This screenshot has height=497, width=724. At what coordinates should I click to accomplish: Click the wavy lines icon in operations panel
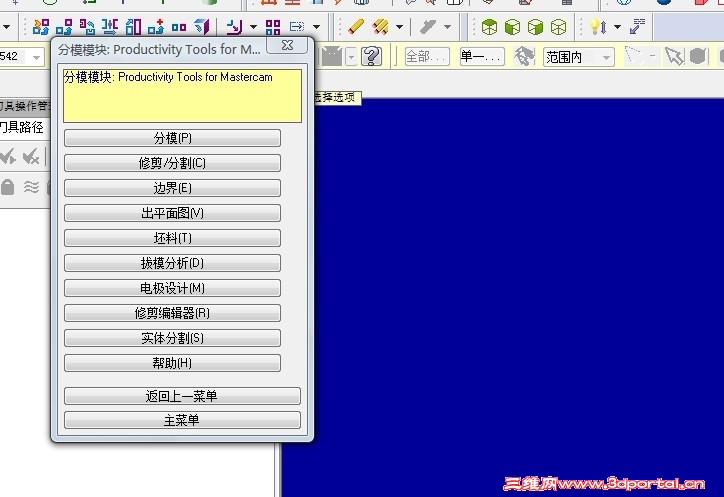31,187
